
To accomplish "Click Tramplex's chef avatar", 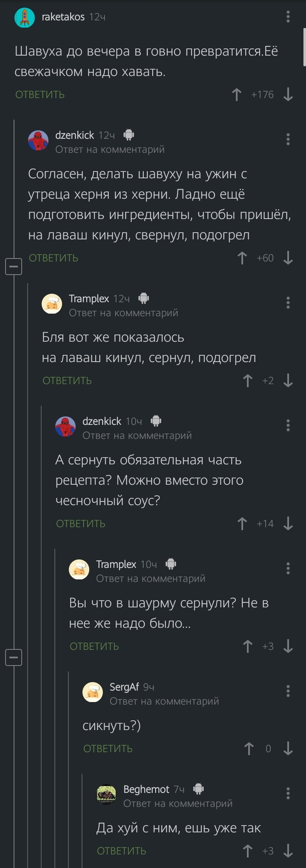I will point(52,304).
